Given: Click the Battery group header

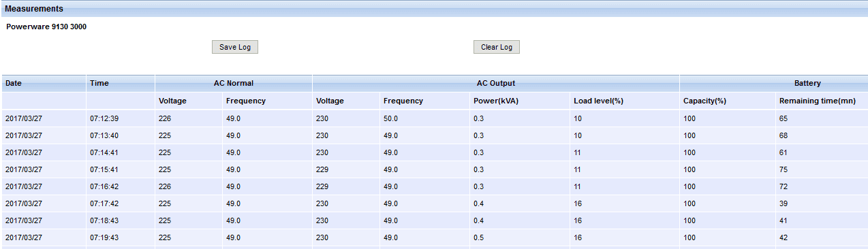Looking at the screenshot, I should (x=807, y=83).
